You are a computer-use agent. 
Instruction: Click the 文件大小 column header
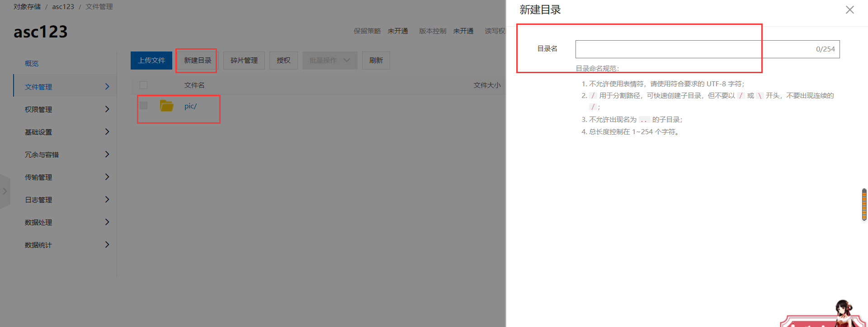coord(487,85)
